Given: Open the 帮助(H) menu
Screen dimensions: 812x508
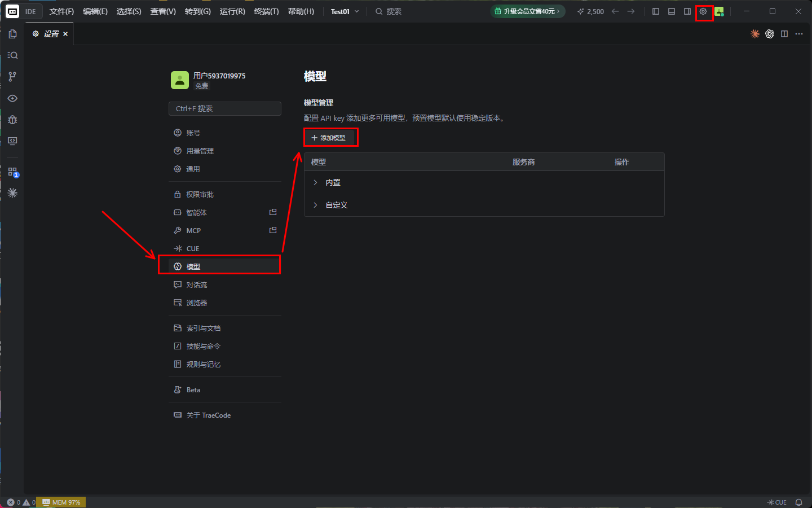Looking at the screenshot, I should (x=301, y=11).
